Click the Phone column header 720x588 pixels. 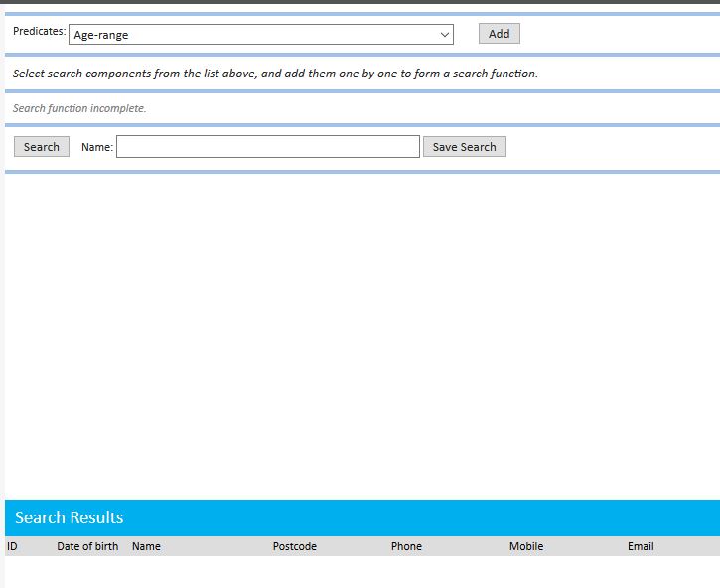[x=406, y=546]
